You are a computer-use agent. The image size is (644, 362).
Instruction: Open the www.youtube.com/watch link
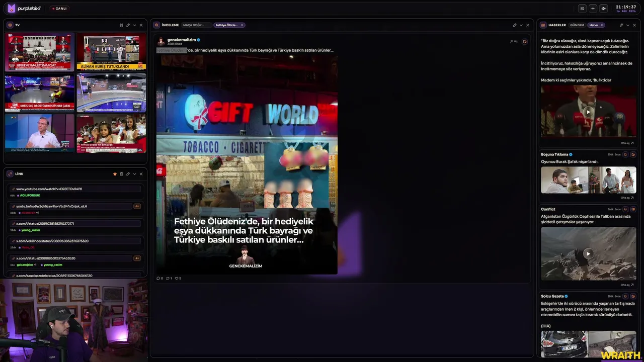(x=75, y=189)
